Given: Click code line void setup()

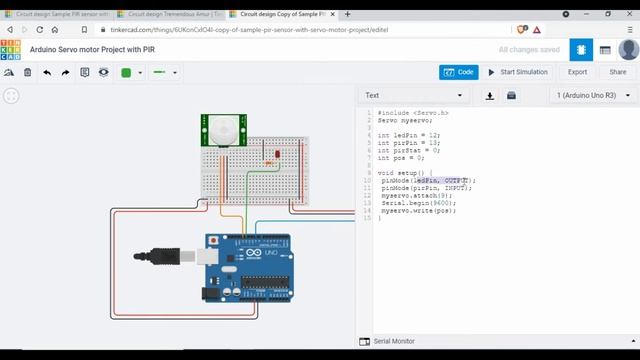Looking at the screenshot, I should [x=405, y=173].
